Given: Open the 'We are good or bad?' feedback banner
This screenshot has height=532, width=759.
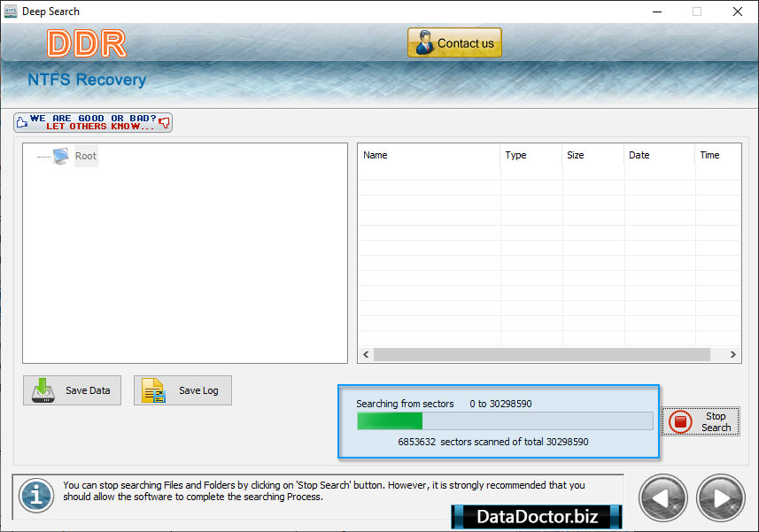Looking at the screenshot, I should point(93,122).
